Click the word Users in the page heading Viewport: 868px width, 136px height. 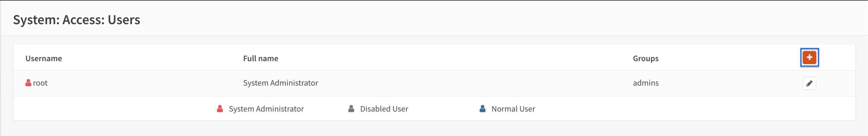coord(124,20)
